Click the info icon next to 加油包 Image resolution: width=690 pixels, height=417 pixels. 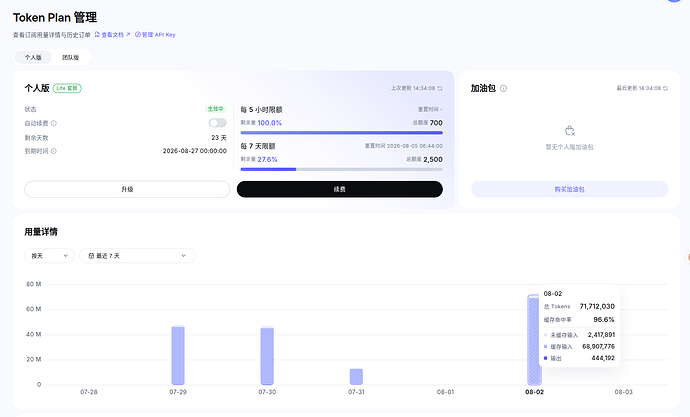[x=503, y=88]
